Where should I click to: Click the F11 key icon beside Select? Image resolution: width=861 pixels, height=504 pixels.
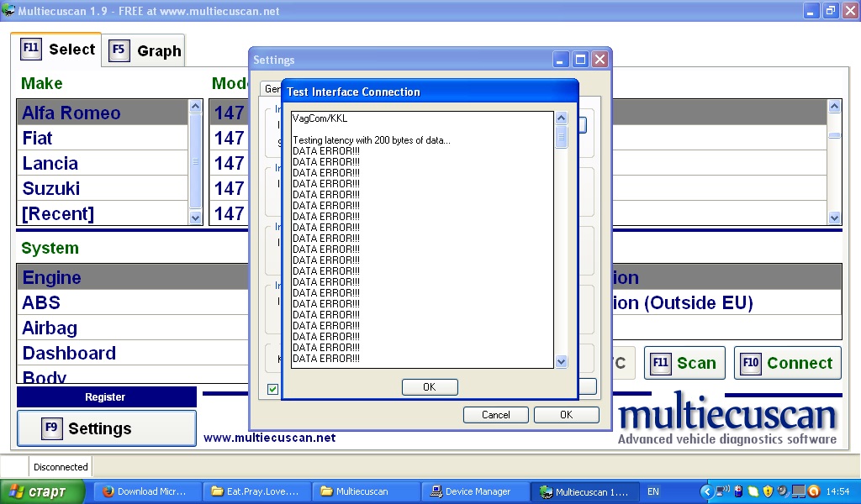point(31,49)
